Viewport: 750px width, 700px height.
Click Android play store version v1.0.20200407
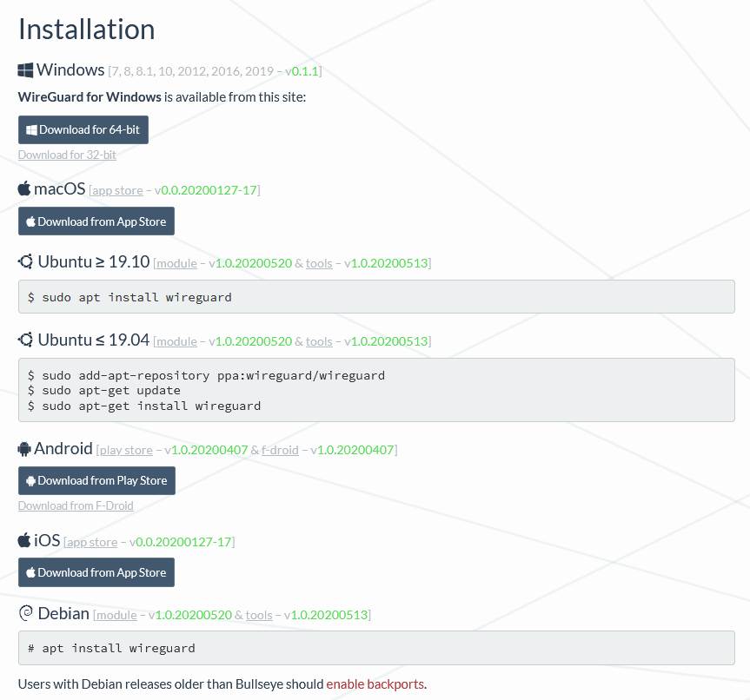point(206,450)
